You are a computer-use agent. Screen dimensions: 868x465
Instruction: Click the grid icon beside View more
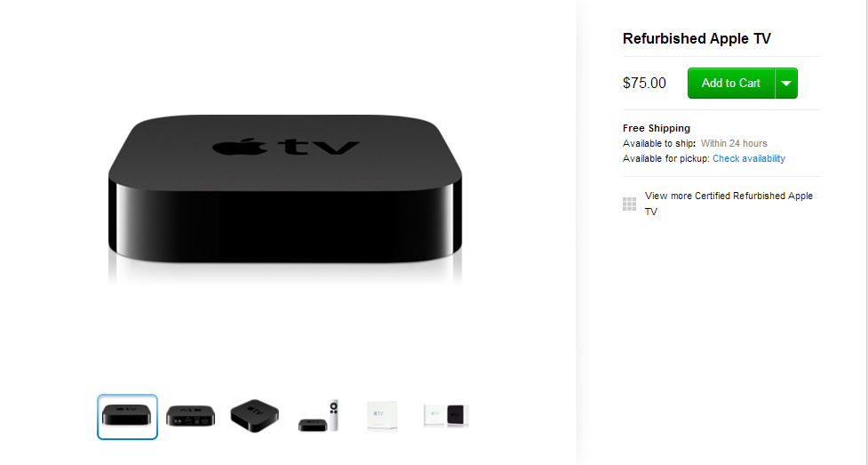629,204
